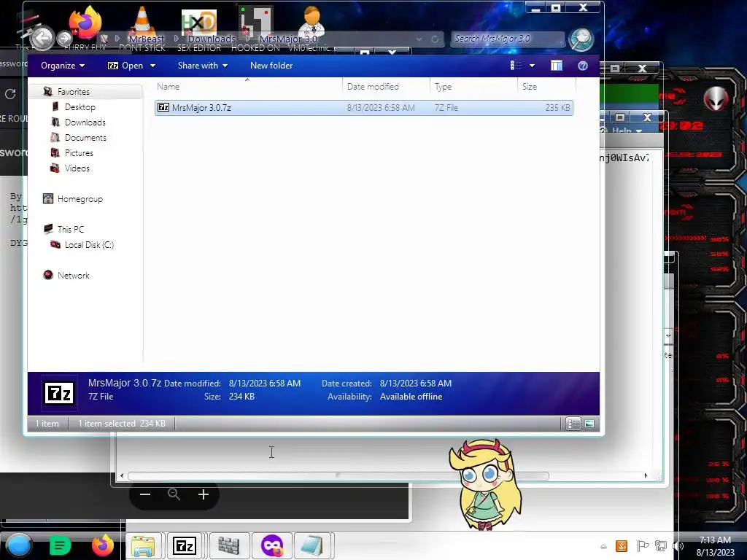Create a New folder
Screen dimensions: 747x560
coord(271,66)
